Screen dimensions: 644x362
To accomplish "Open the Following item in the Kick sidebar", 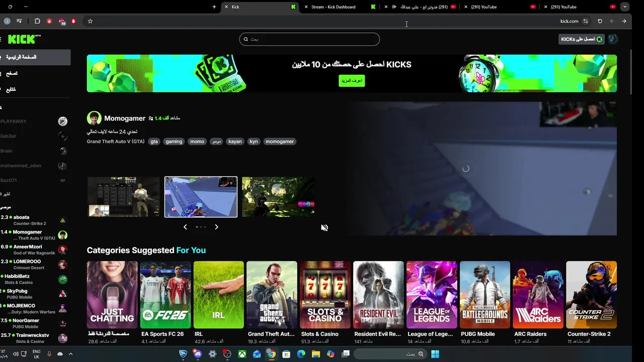I will 34,89.
